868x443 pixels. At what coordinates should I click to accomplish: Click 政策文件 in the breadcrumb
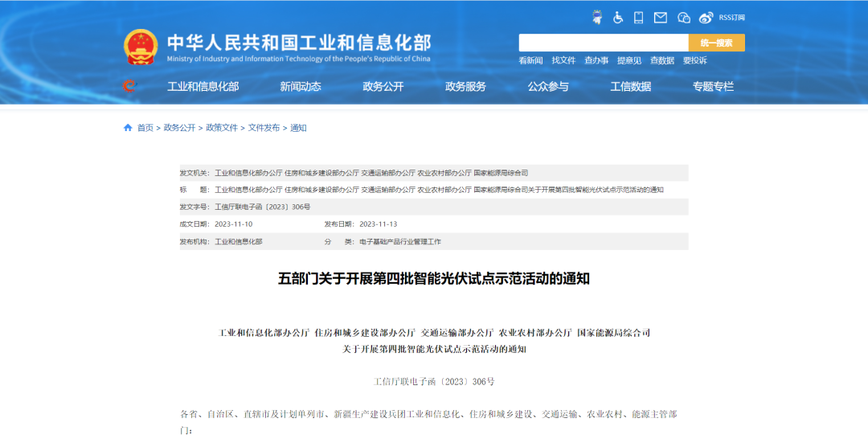pos(222,128)
